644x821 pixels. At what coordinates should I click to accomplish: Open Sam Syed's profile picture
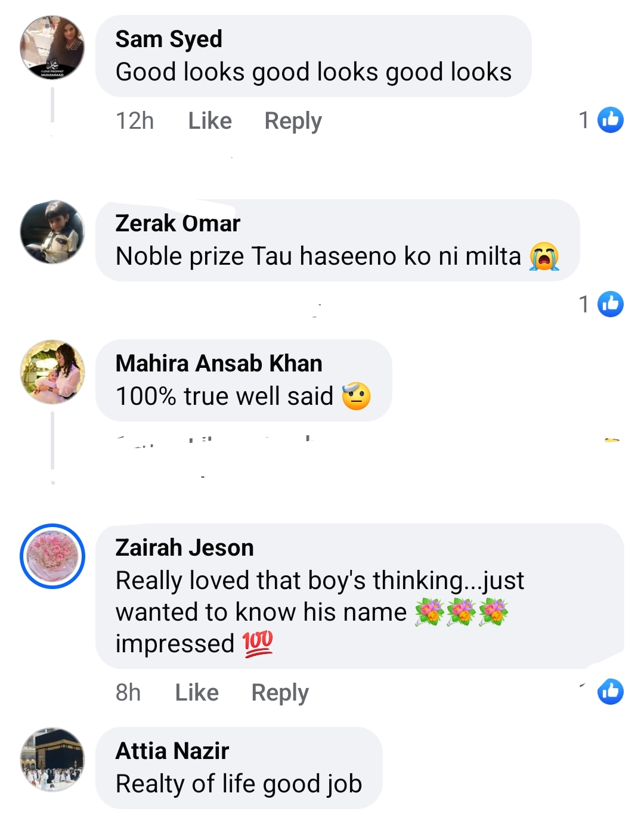click(x=52, y=48)
